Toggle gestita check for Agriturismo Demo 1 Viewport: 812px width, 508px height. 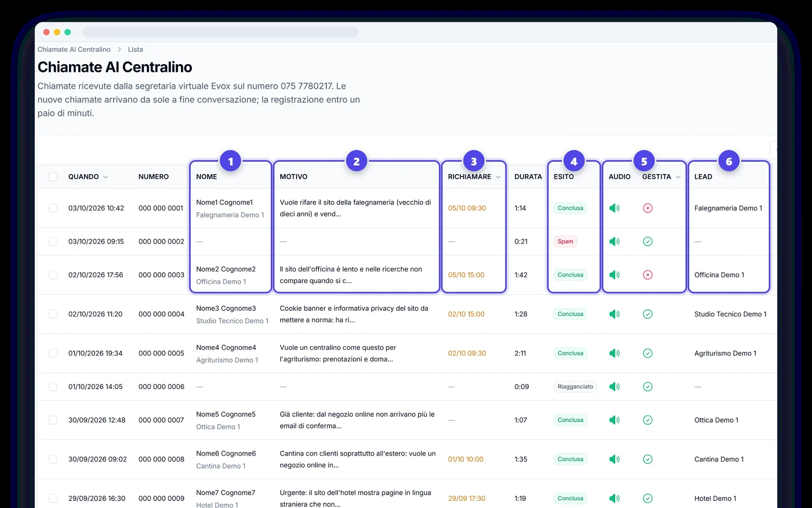tap(648, 353)
